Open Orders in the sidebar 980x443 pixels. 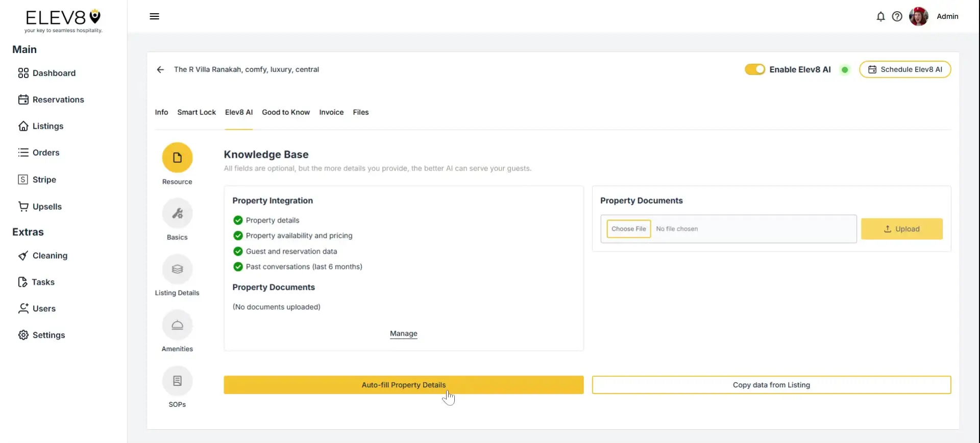coord(39,153)
